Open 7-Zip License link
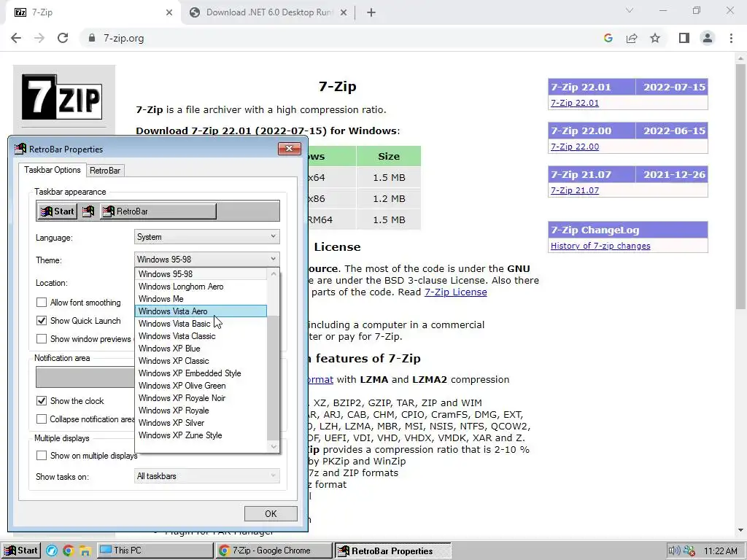This screenshot has width=747, height=560. pos(455,292)
